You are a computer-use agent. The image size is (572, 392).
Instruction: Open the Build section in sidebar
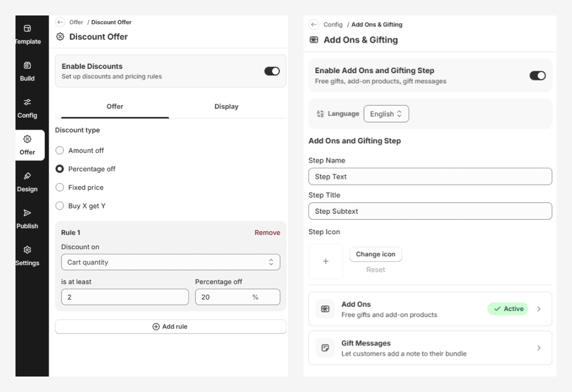(27, 71)
